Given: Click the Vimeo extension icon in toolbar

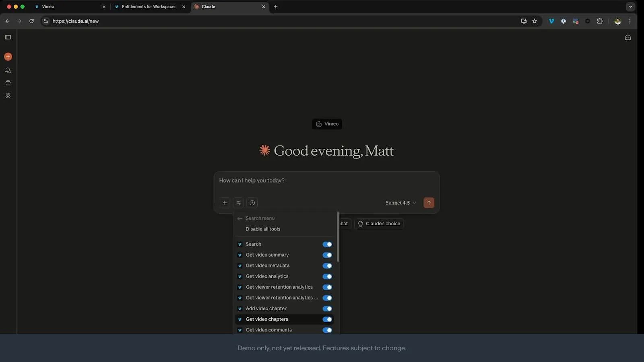Looking at the screenshot, I should click(x=551, y=21).
